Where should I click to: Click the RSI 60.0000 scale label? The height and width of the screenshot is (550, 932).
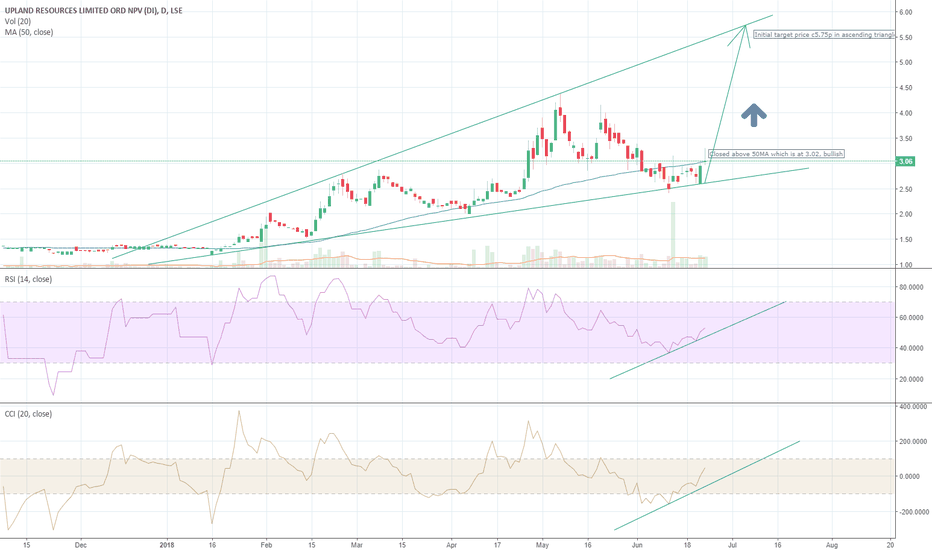click(911, 318)
